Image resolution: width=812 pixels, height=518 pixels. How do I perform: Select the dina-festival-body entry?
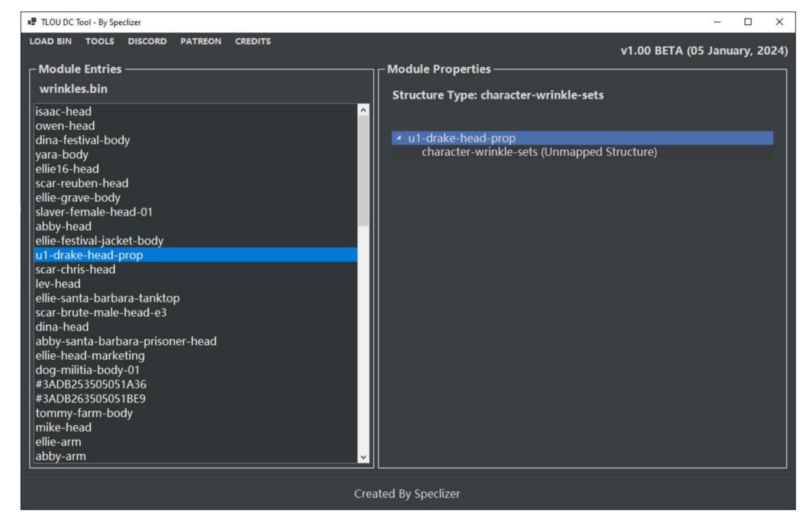(x=83, y=140)
